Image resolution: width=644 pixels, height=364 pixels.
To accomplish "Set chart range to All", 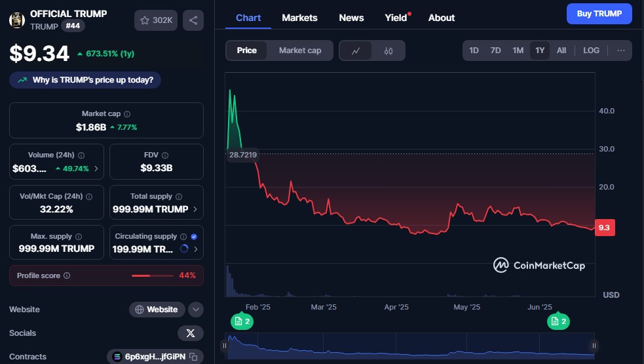I will (x=561, y=51).
